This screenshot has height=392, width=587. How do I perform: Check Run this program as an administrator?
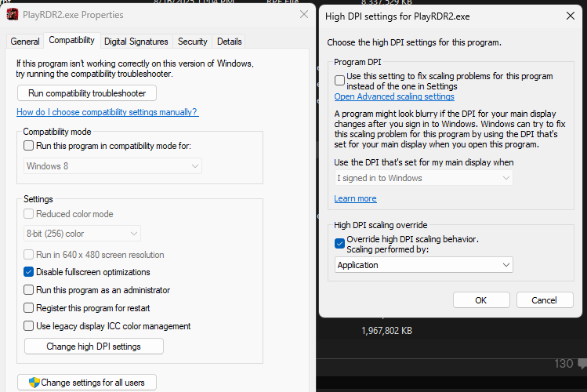(28, 289)
